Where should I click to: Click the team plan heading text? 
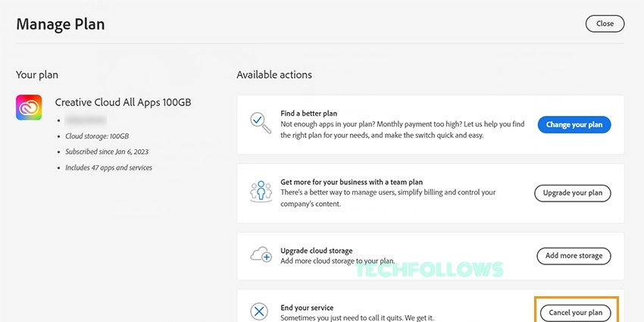pyautogui.click(x=352, y=182)
